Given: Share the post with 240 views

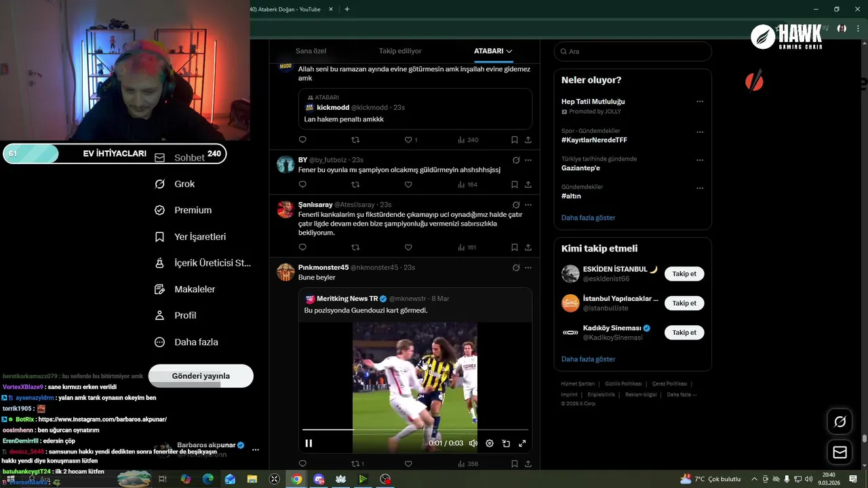Looking at the screenshot, I should click(x=528, y=140).
